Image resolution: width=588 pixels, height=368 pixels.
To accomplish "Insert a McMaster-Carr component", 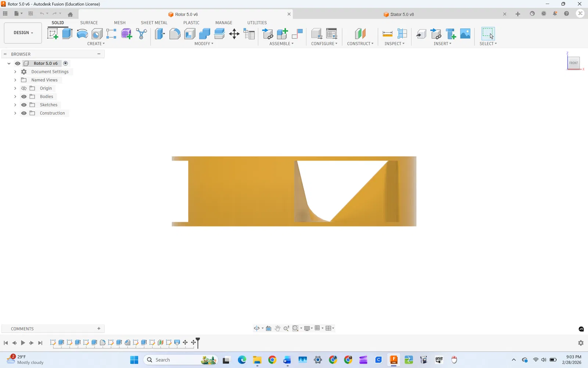I will pyautogui.click(x=451, y=34).
